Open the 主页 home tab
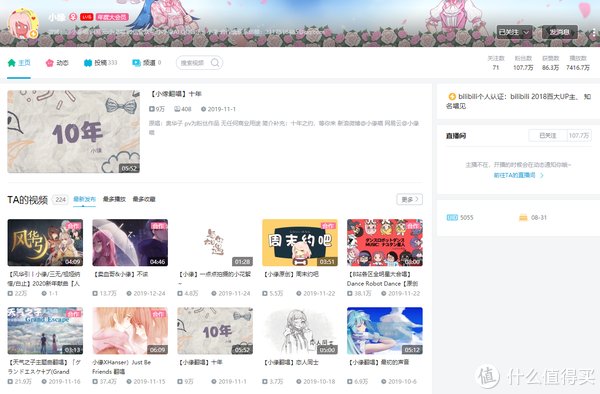Image resolution: width=600 pixels, height=394 pixels. 19,63
